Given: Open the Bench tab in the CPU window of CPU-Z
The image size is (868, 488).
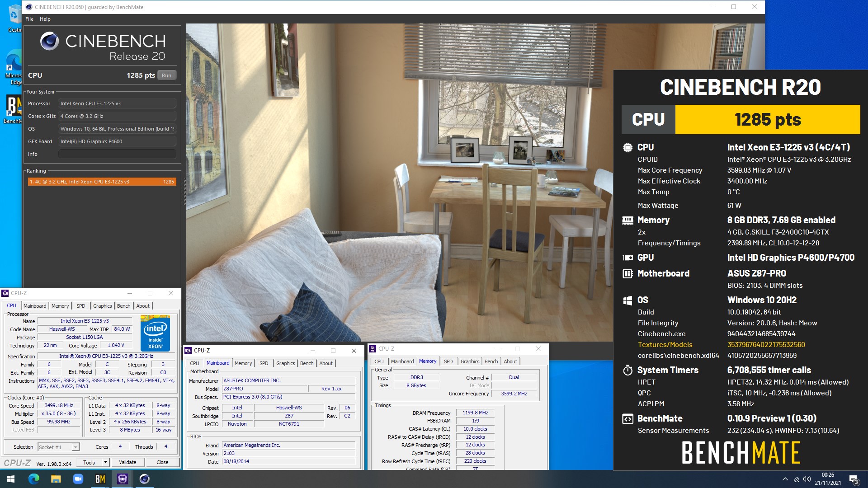Looking at the screenshot, I should click(123, 306).
